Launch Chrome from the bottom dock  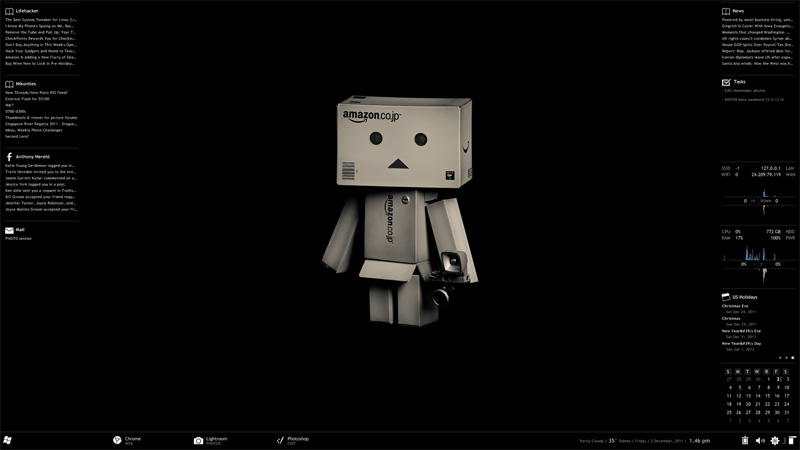pyautogui.click(x=117, y=440)
